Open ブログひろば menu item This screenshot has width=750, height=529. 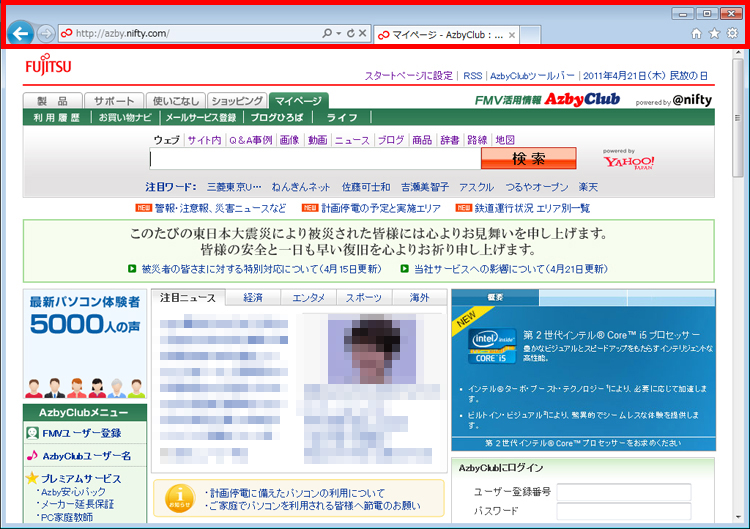coord(277,118)
